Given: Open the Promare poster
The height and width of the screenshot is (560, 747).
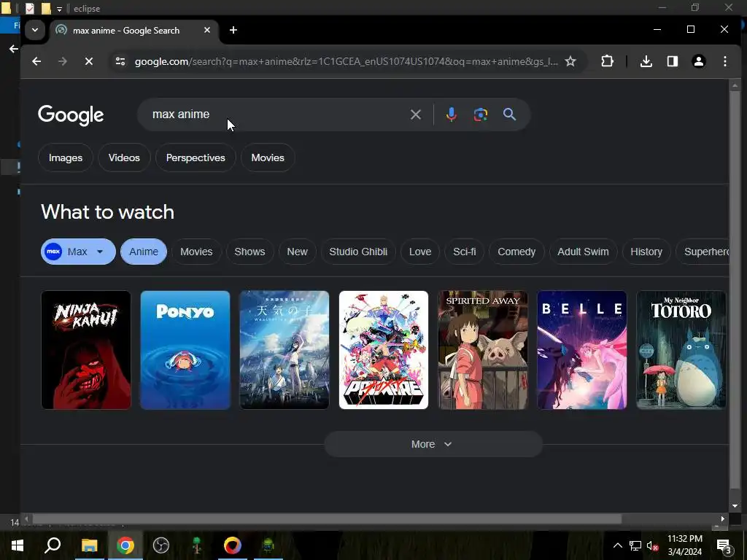Looking at the screenshot, I should pyautogui.click(x=384, y=350).
